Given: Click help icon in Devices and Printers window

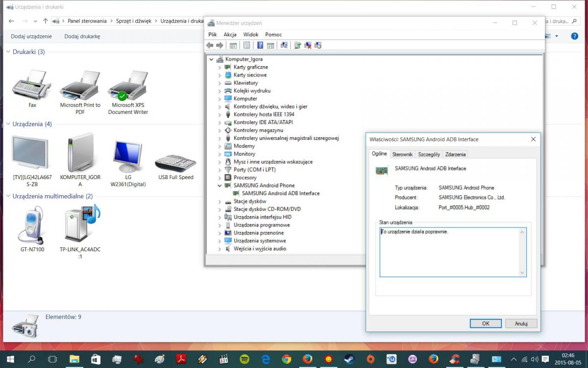Looking at the screenshot, I should point(575,36).
